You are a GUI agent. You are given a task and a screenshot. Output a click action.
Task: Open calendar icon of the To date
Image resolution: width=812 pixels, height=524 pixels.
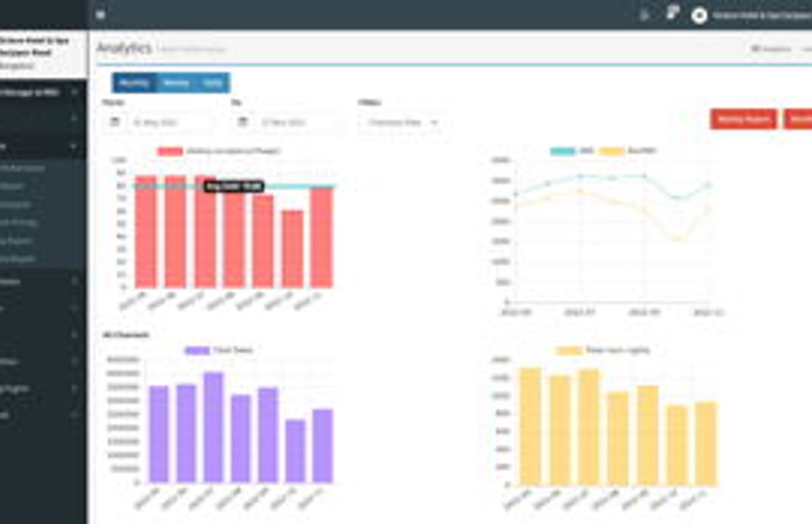(x=243, y=122)
